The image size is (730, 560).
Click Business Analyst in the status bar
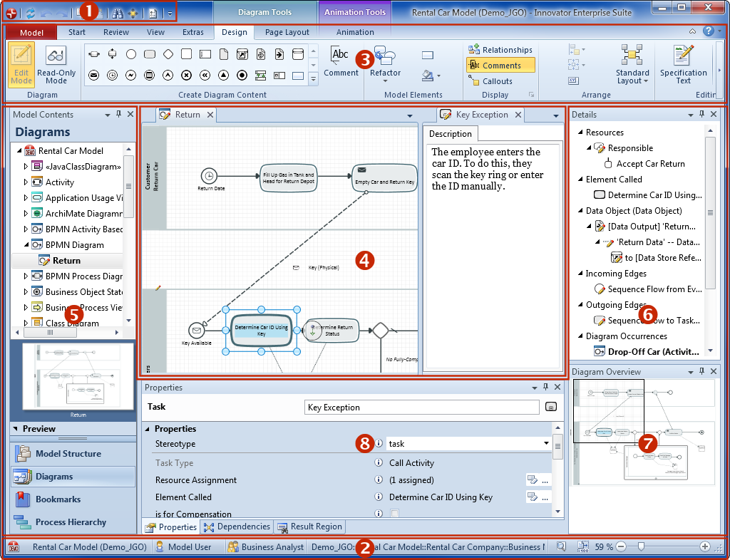pyautogui.click(x=266, y=547)
